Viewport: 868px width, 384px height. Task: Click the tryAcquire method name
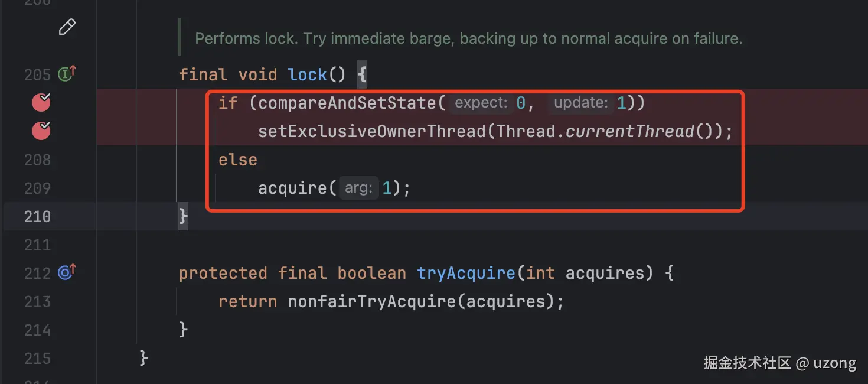point(466,273)
